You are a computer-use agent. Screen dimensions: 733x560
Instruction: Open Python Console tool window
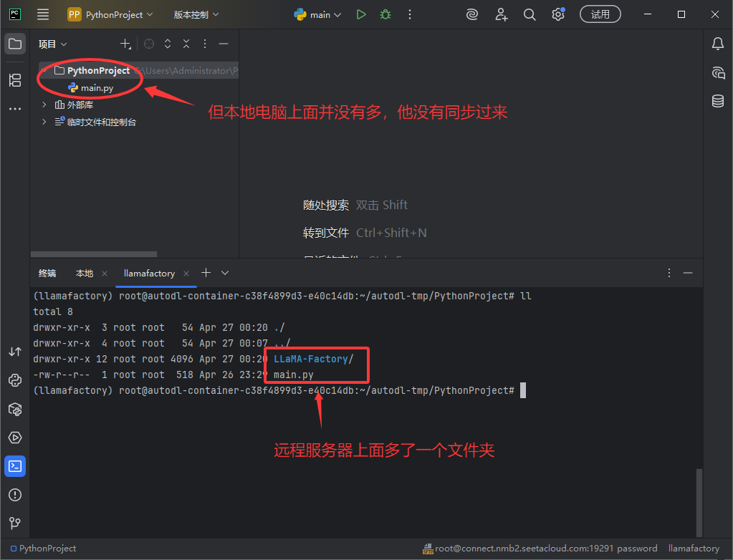15,381
